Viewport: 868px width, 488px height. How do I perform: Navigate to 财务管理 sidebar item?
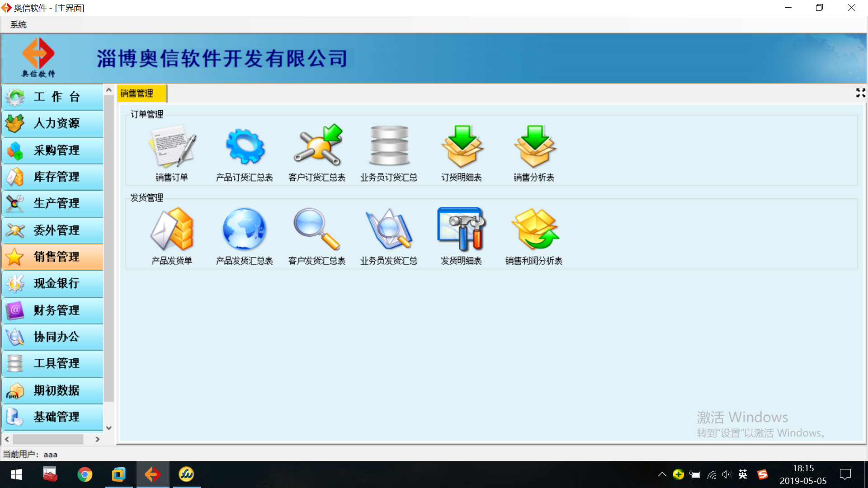(54, 309)
